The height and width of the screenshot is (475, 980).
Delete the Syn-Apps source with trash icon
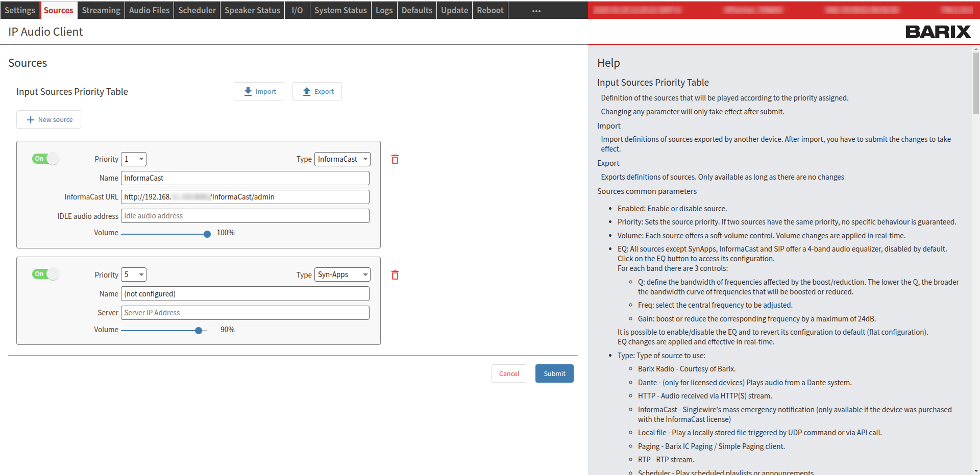pos(395,275)
